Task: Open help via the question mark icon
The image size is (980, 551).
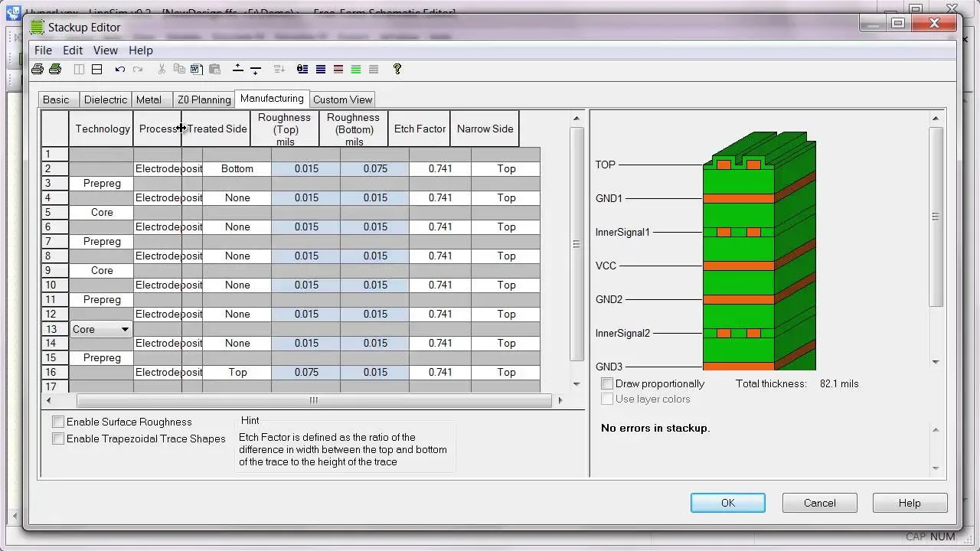Action: pyautogui.click(x=397, y=69)
